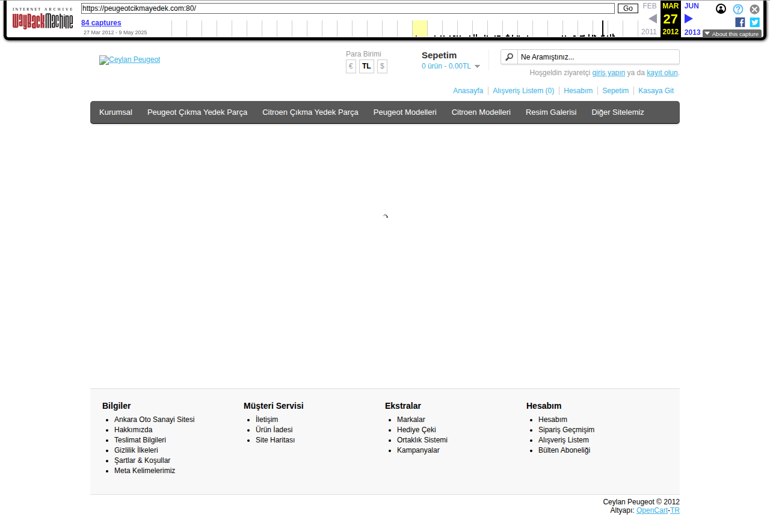Viewport: 770px width, 532px height.
Task: Open Citroen Çıkma Yedek Parça menu
Action: pyautogui.click(x=310, y=112)
